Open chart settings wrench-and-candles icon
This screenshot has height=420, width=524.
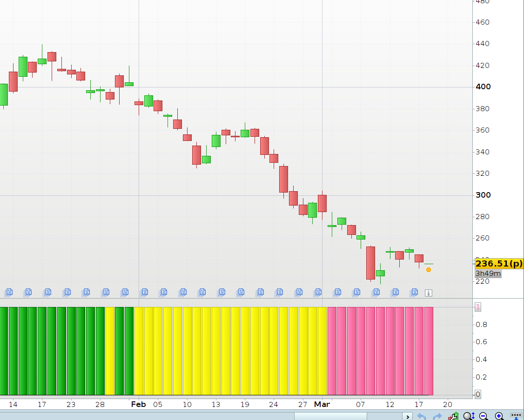tap(453, 416)
